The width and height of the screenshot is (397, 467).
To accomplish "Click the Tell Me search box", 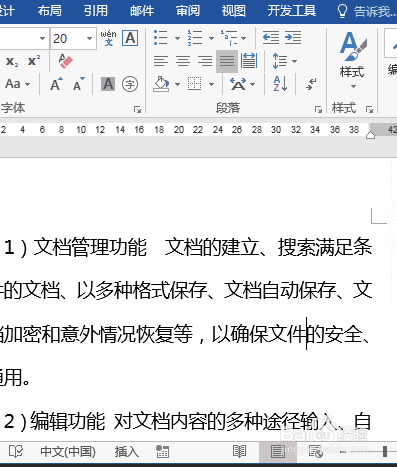I will coord(367,11).
